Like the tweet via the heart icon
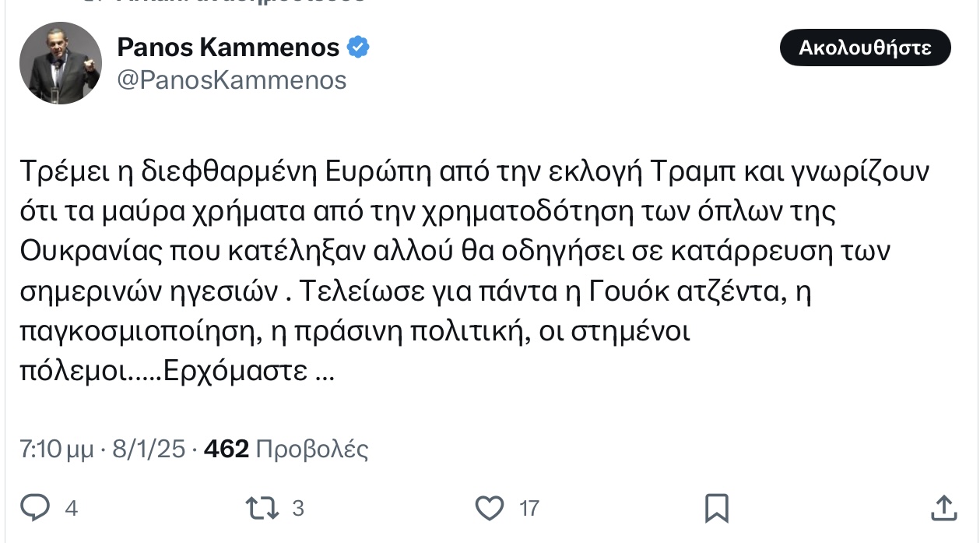Screen dimensions: 980x543 coord(490,508)
